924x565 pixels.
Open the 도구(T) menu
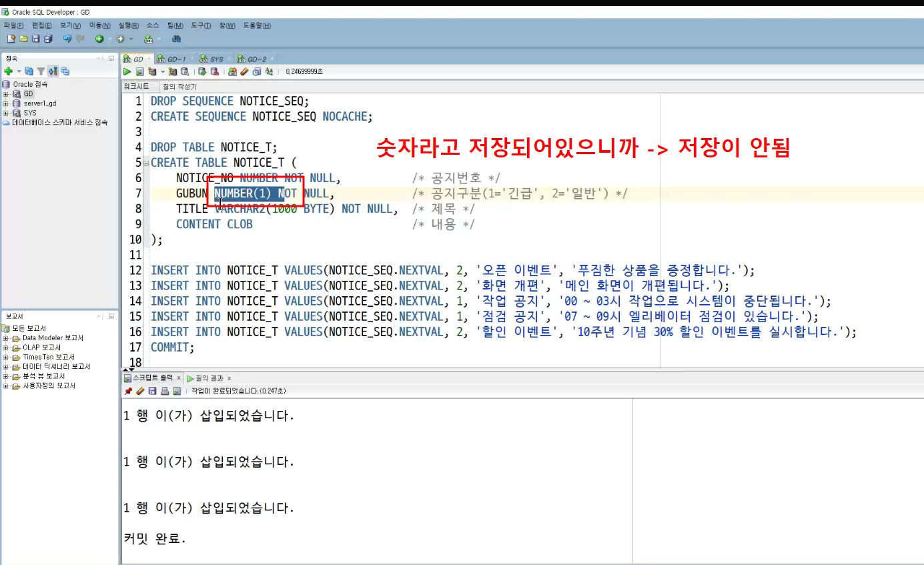201,25
